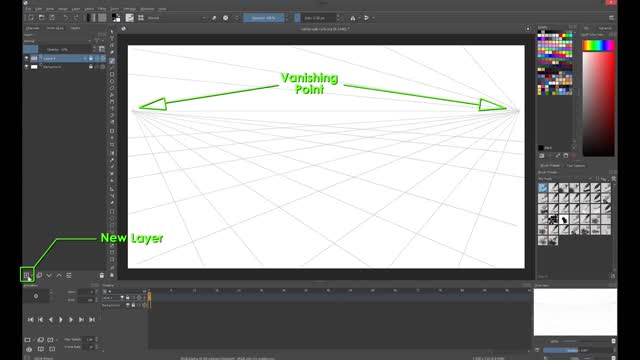This screenshot has height=360, width=640.
Task: Jump to first frame button
Action: pos(31,320)
